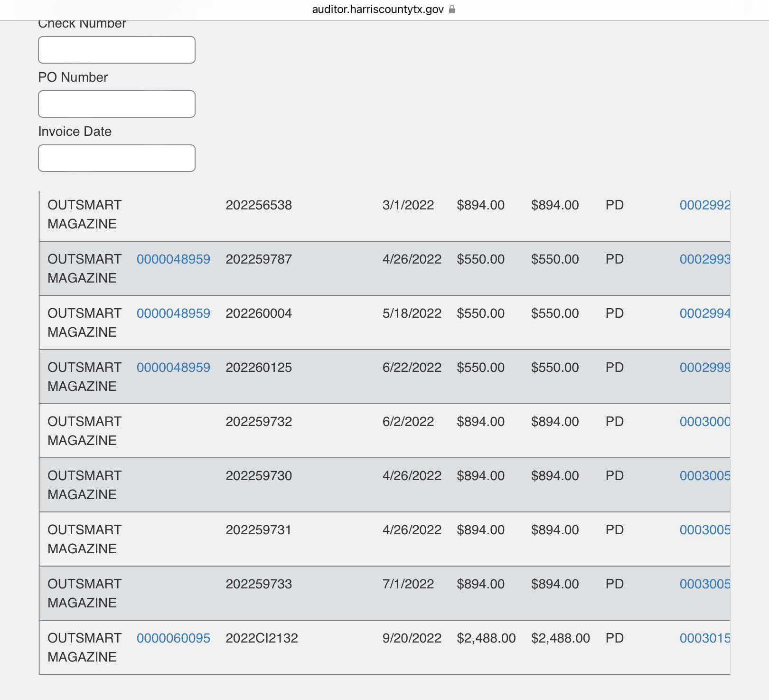Click OUTSMART MAGAZINE vendor in 202256538 row

[x=84, y=215]
